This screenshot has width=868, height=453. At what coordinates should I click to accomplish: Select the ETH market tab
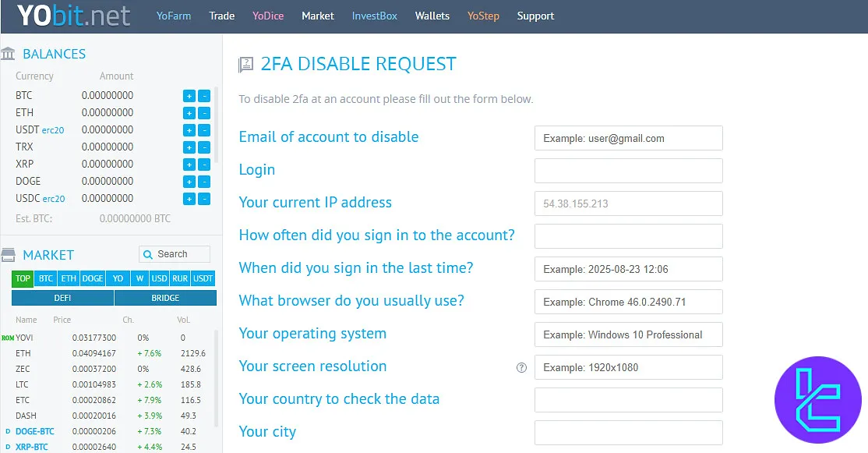[x=69, y=278]
